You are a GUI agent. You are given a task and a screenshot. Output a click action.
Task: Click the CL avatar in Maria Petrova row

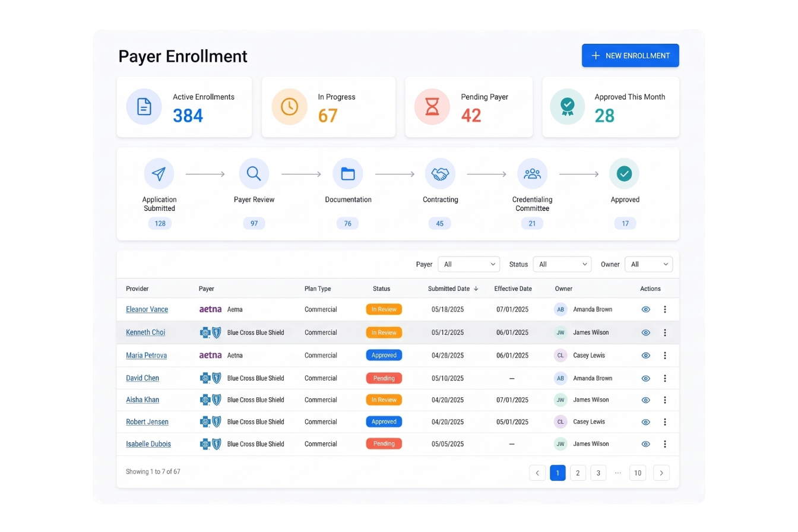pos(560,356)
